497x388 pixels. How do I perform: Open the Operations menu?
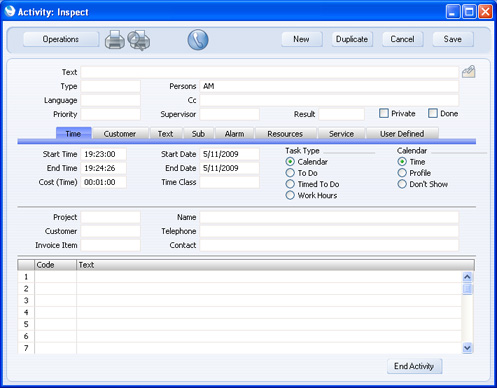(x=61, y=39)
